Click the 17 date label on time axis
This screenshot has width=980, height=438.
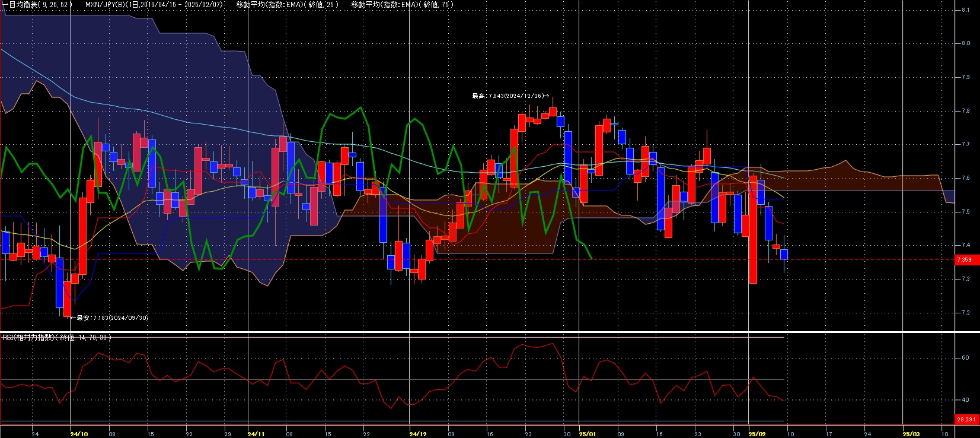point(829,434)
